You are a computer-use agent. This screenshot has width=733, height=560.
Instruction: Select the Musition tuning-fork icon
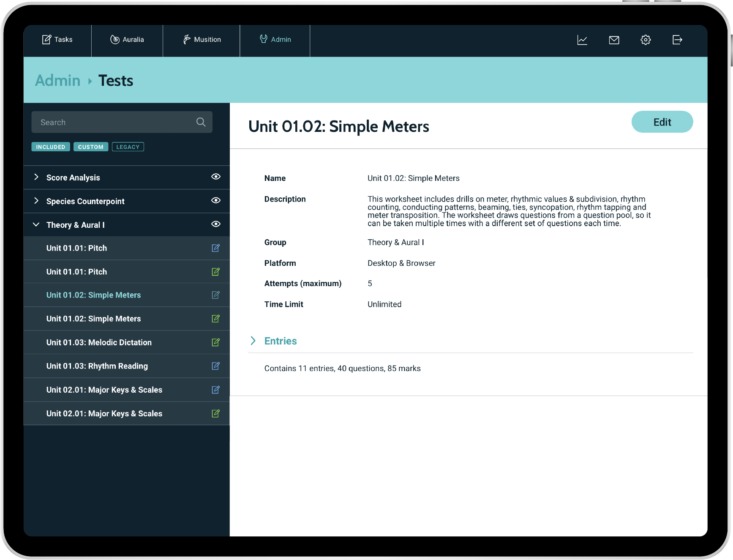click(x=186, y=39)
